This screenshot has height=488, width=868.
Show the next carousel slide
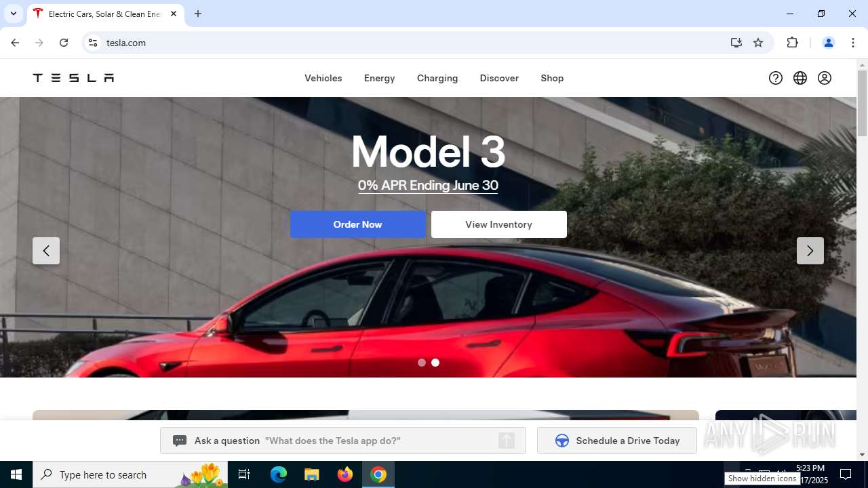pos(810,251)
